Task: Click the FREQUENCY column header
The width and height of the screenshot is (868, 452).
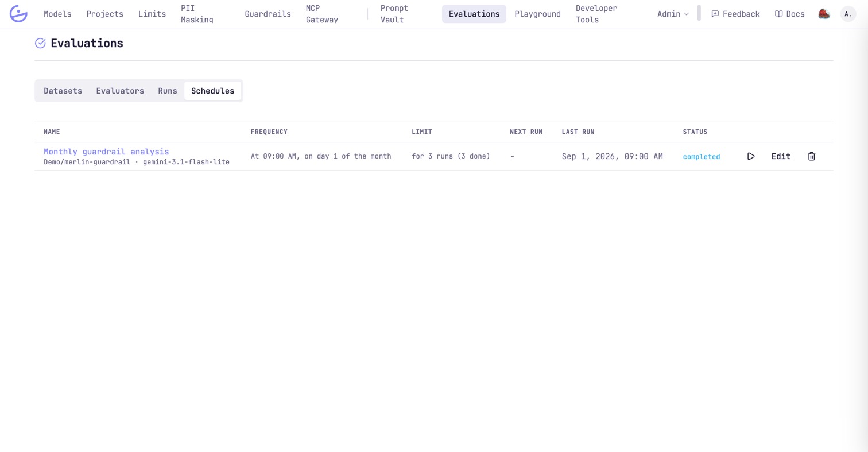Action: coord(269,132)
